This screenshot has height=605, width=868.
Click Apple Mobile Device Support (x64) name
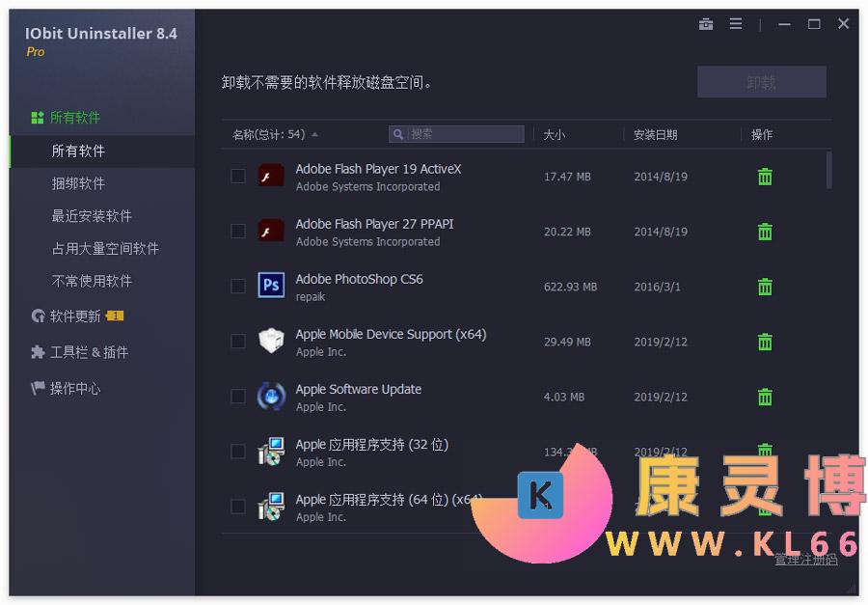(x=391, y=335)
